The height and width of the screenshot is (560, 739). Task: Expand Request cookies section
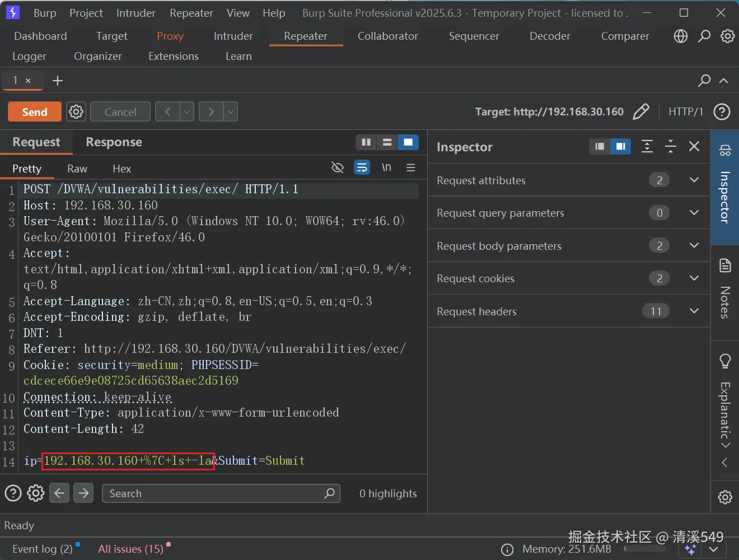pos(694,278)
